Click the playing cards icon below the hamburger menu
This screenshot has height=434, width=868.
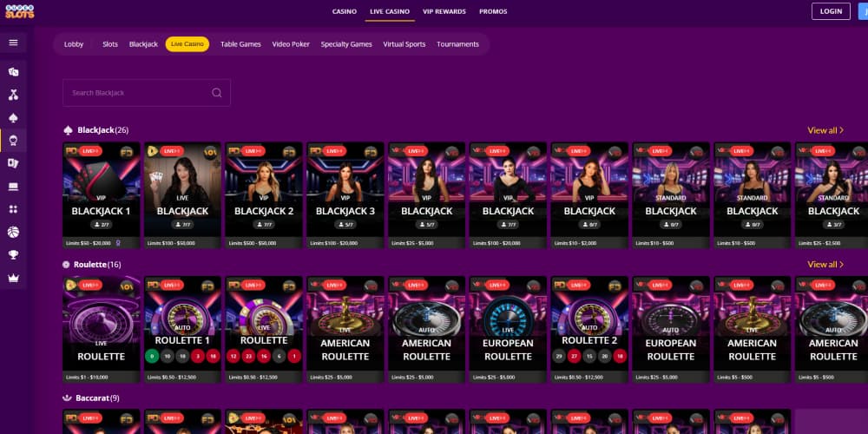13,72
